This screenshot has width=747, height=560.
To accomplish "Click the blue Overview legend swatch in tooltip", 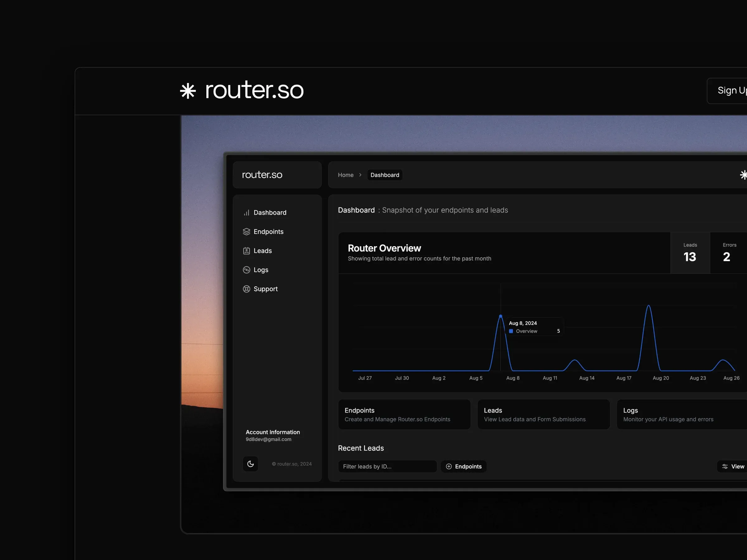I will [511, 331].
